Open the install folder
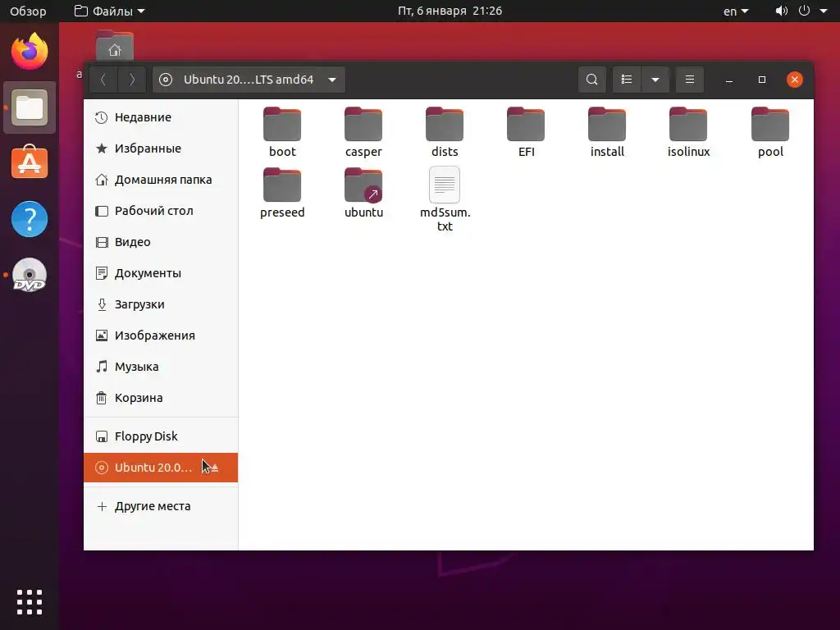This screenshot has width=840, height=630. 607,132
